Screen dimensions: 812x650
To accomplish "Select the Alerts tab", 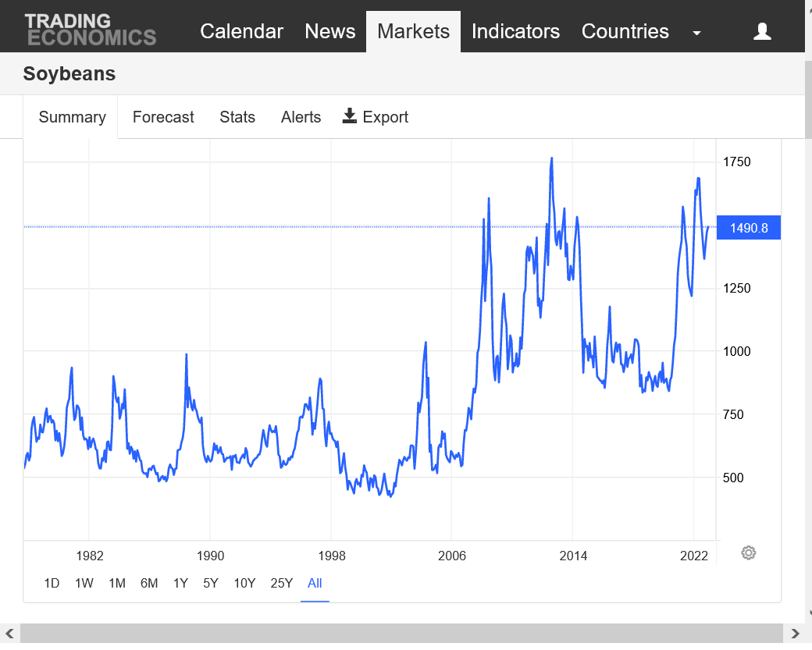I will [301, 117].
